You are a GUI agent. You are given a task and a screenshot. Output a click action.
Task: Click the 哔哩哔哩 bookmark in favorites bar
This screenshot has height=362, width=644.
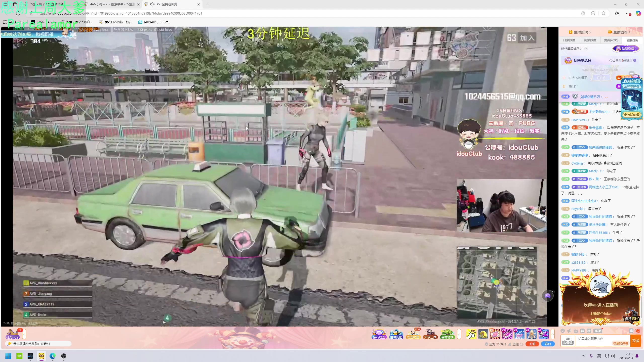tap(154, 22)
